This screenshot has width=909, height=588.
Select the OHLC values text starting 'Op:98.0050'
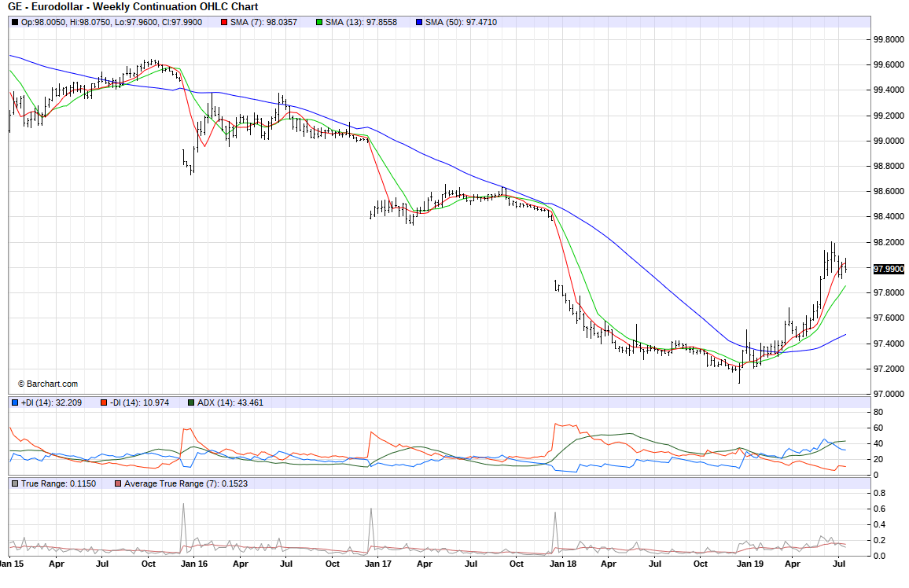coord(112,23)
